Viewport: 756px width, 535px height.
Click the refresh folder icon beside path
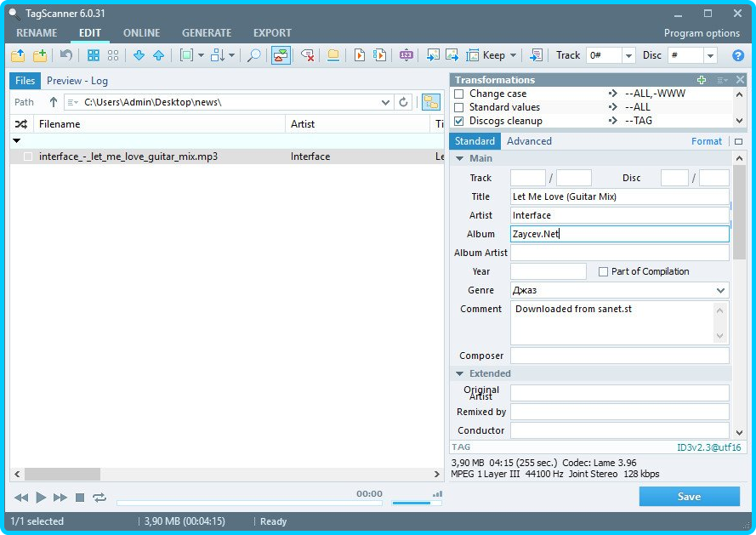(x=403, y=102)
